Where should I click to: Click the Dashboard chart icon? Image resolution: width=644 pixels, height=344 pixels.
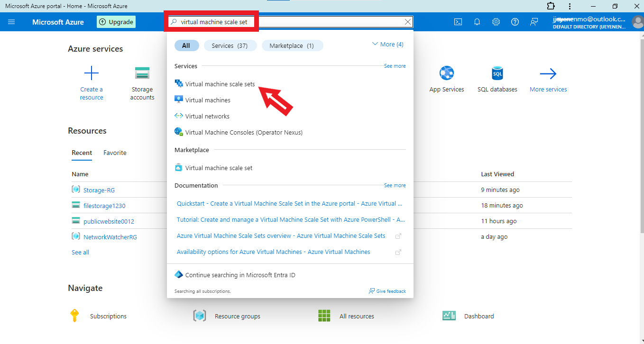pyautogui.click(x=449, y=316)
